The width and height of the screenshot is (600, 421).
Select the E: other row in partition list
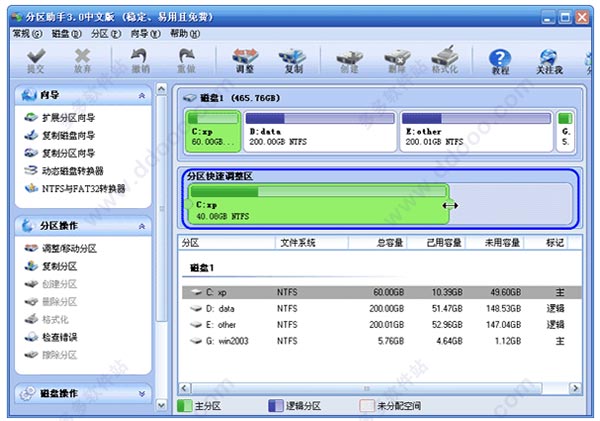[382, 325]
